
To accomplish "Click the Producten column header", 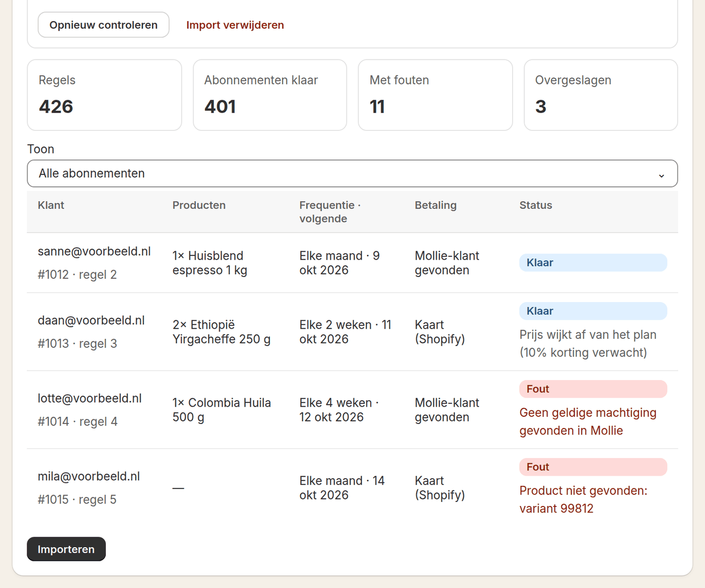I will 199,205.
